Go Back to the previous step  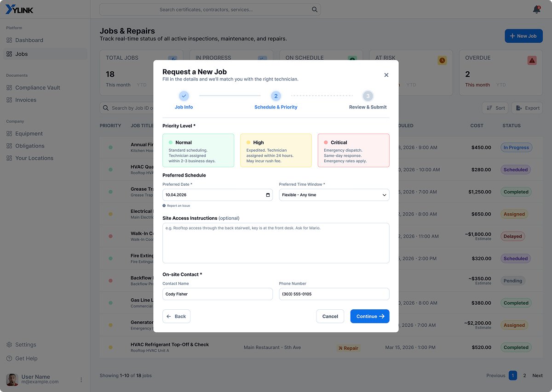click(x=176, y=316)
